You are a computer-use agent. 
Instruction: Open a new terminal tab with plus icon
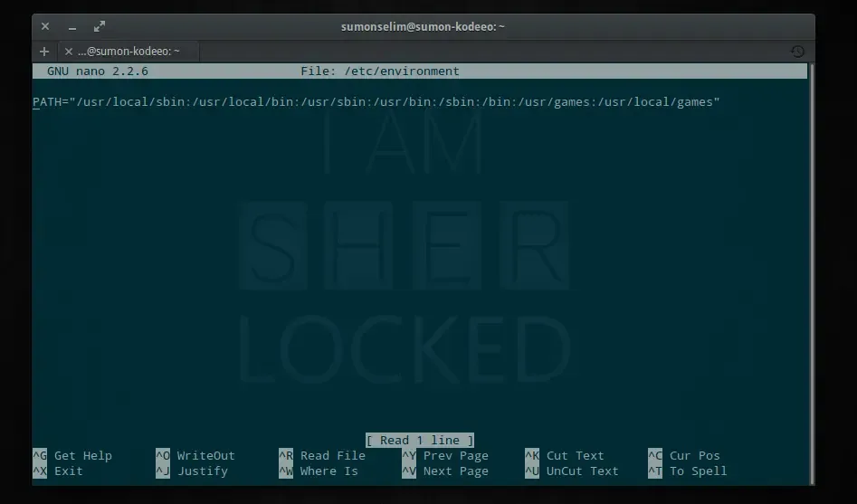44,52
